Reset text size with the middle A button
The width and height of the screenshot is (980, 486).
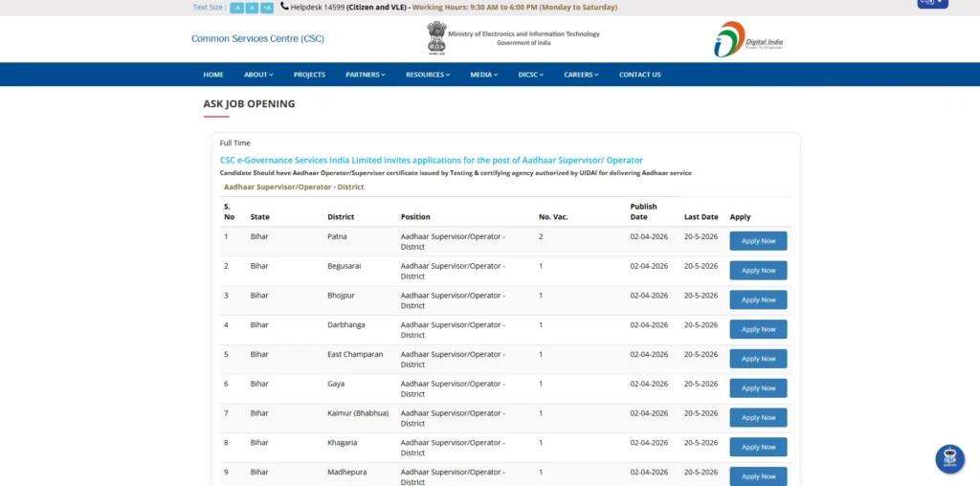pos(252,8)
